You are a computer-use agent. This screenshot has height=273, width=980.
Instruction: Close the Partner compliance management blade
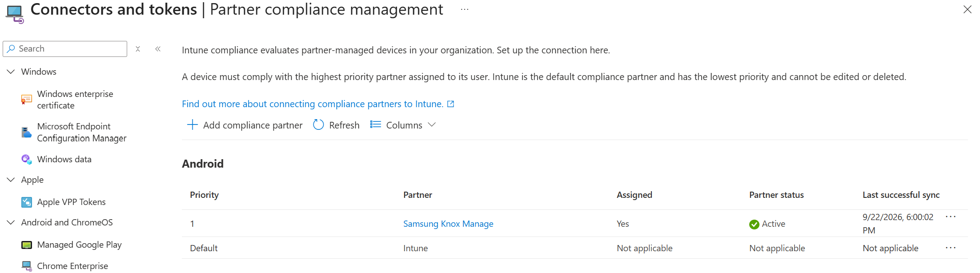(967, 9)
